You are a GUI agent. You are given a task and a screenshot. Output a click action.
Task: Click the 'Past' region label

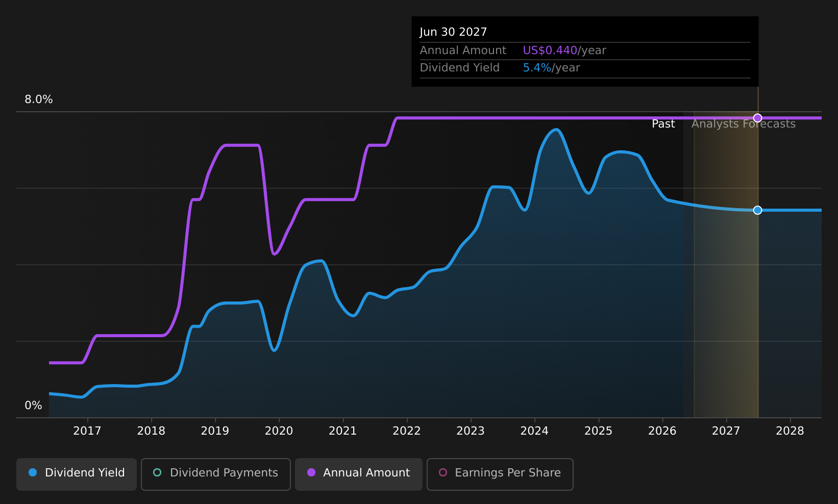coord(663,124)
